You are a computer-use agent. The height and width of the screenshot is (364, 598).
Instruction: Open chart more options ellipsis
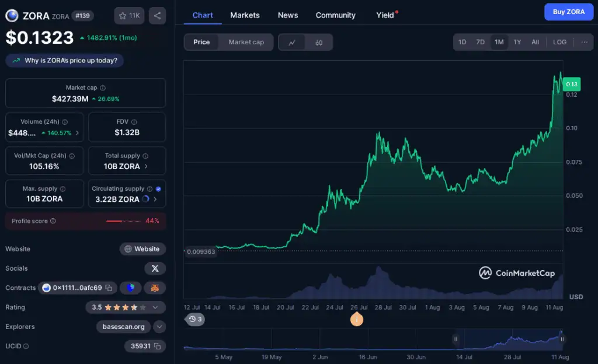click(x=584, y=42)
